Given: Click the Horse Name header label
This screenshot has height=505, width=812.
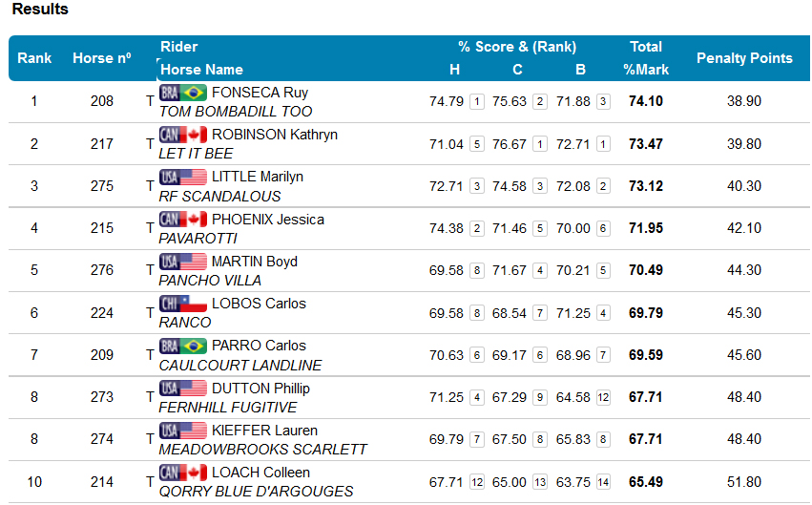Looking at the screenshot, I should (x=201, y=70).
